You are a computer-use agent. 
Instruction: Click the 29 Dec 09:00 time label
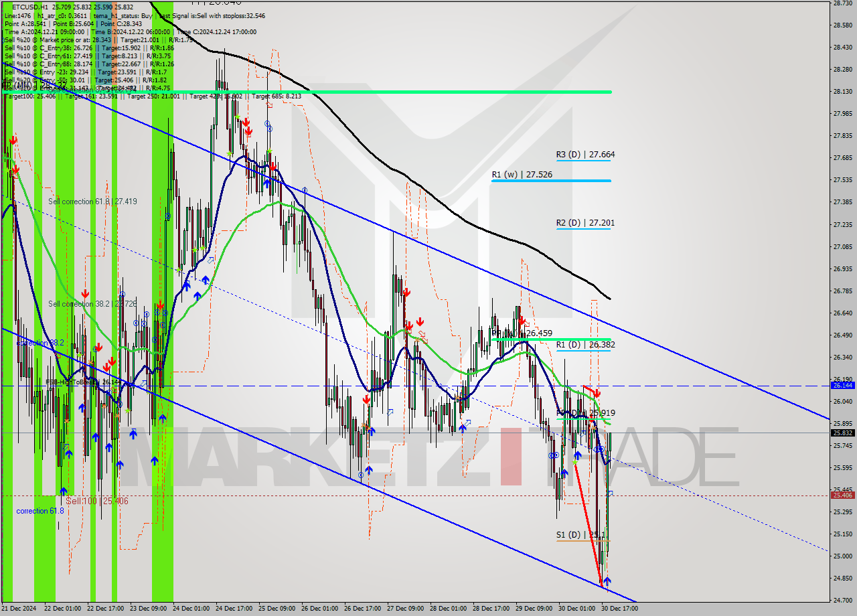(534, 609)
